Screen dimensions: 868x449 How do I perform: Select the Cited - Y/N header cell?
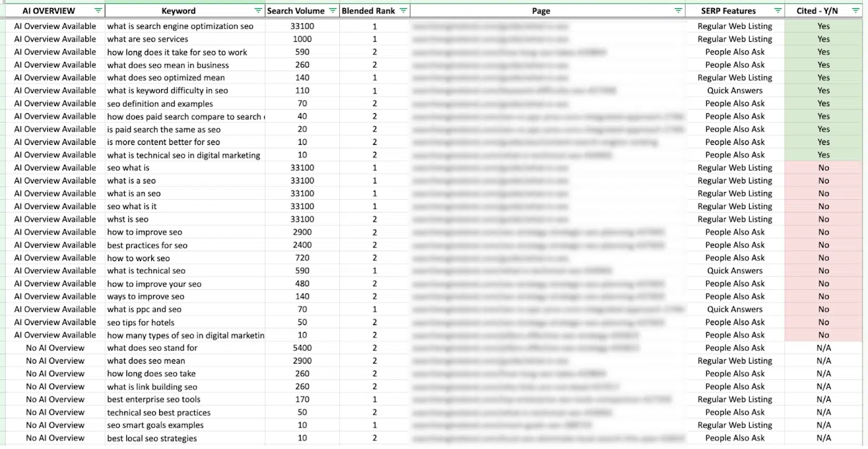coord(824,11)
